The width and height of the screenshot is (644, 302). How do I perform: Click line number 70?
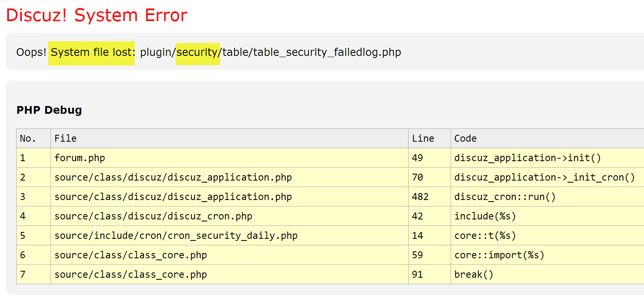tap(417, 177)
